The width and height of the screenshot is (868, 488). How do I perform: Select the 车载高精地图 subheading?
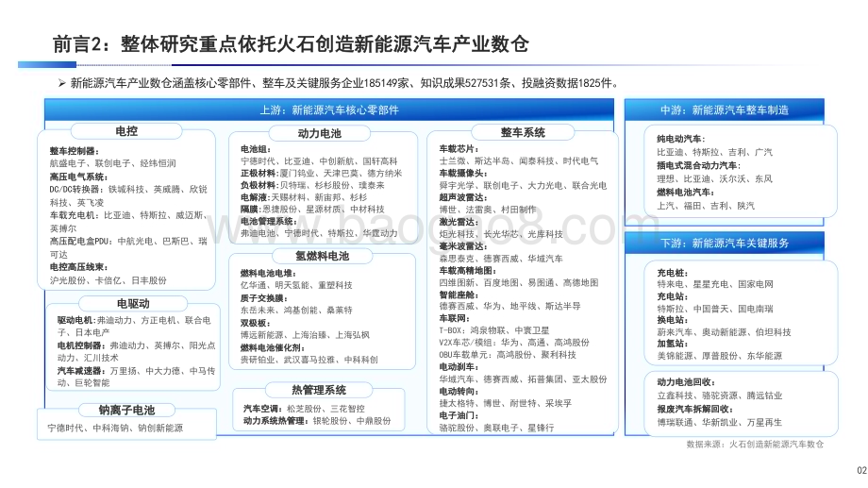pos(468,270)
